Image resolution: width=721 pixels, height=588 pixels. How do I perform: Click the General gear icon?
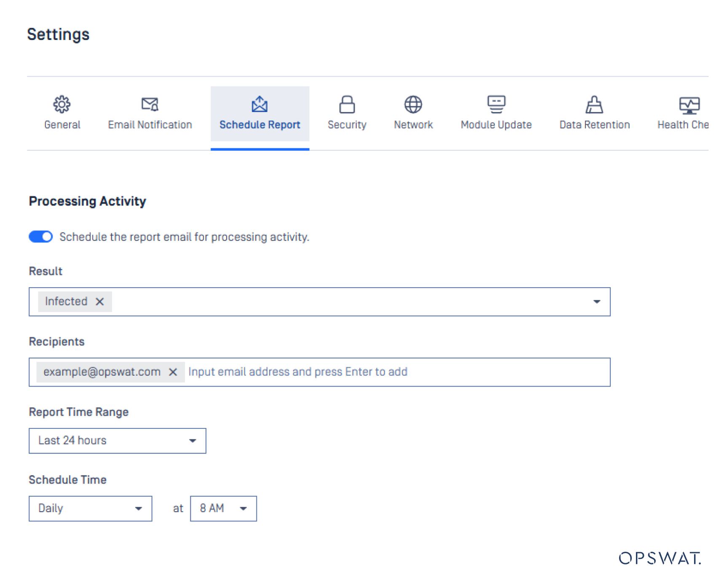pyautogui.click(x=62, y=104)
